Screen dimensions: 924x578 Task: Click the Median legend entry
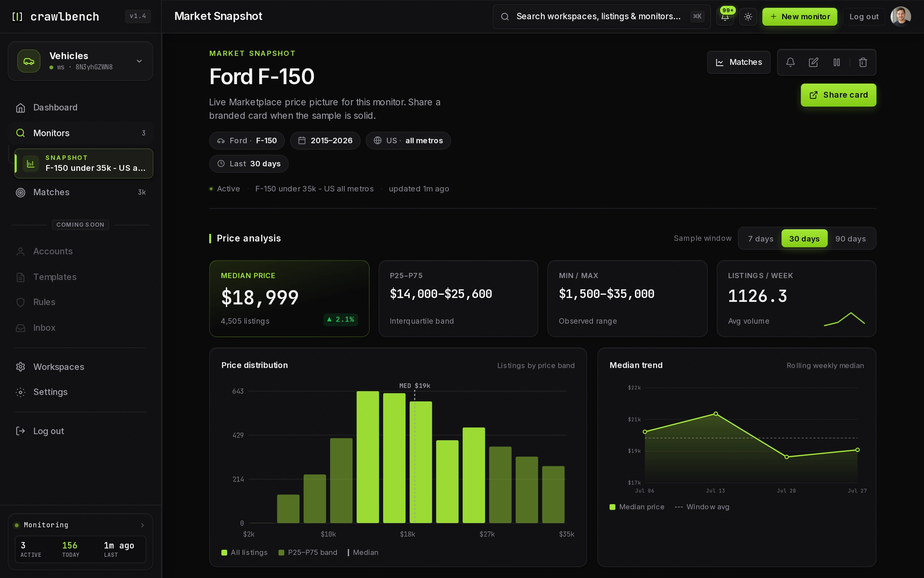pyautogui.click(x=363, y=552)
